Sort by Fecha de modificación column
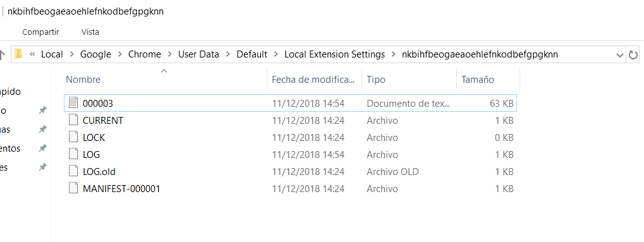This screenshot has height=242, width=644. (314, 79)
